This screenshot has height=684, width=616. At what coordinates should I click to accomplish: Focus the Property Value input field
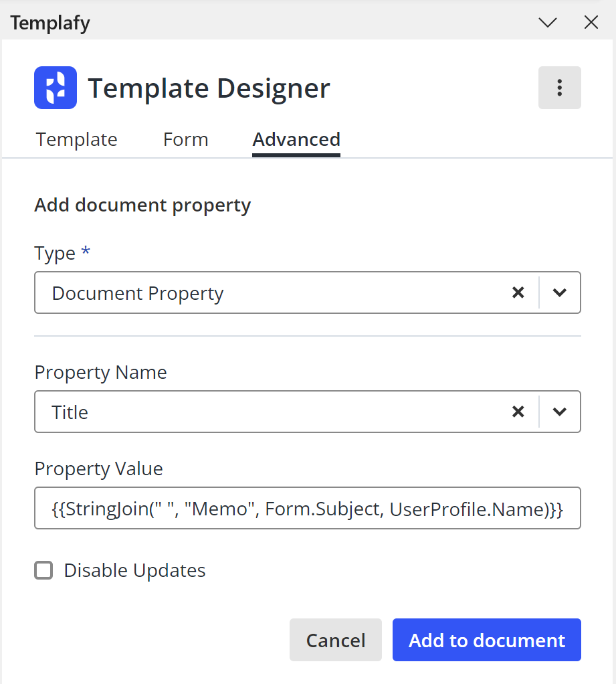click(x=308, y=508)
